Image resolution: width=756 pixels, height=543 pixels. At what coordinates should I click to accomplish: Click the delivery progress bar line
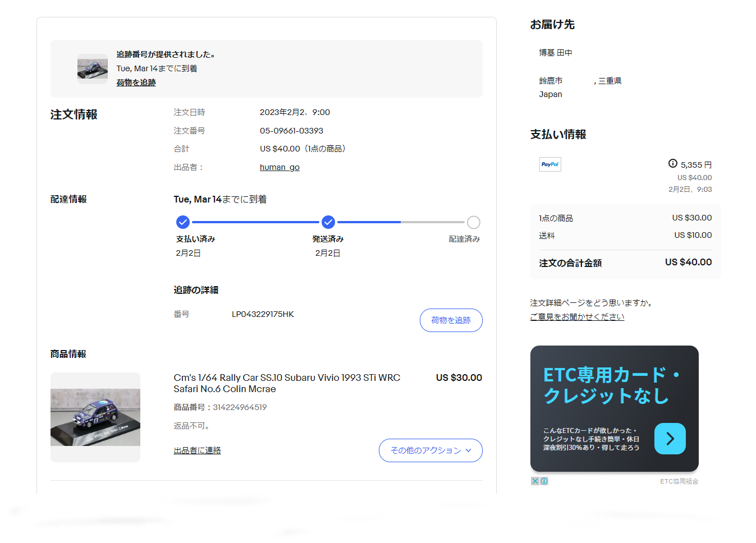[255, 222]
